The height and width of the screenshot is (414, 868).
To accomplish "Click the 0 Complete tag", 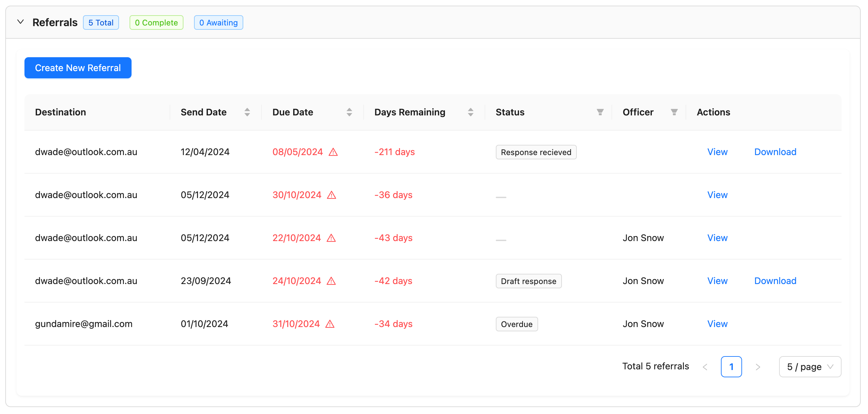I will pos(156,22).
